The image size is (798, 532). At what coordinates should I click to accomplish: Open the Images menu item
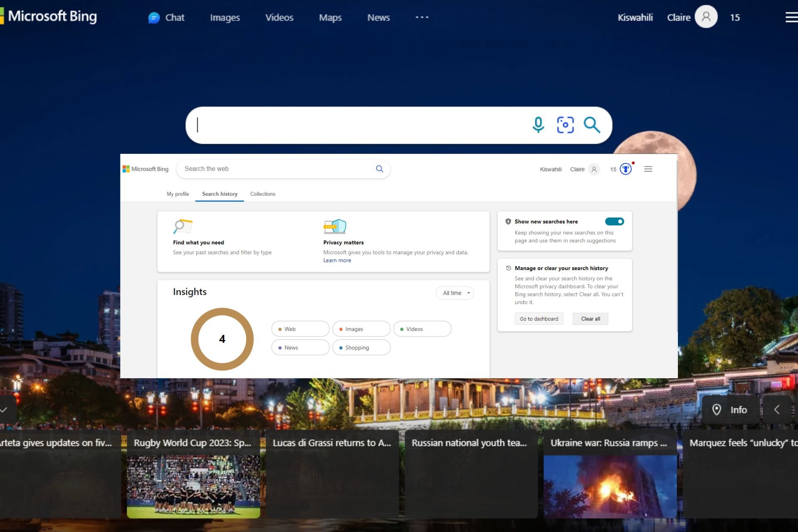tap(225, 17)
